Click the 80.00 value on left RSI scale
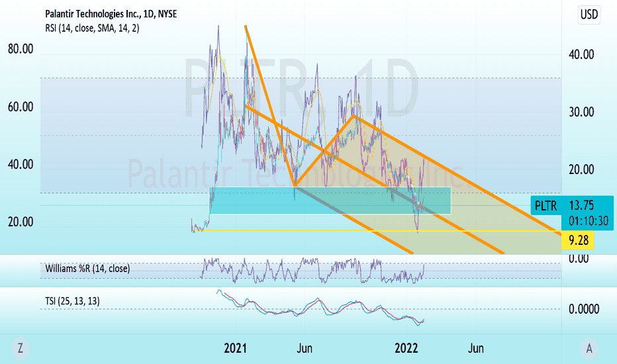The height and width of the screenshot is (364, 617). pyautogui.click(x=21, y=49)
